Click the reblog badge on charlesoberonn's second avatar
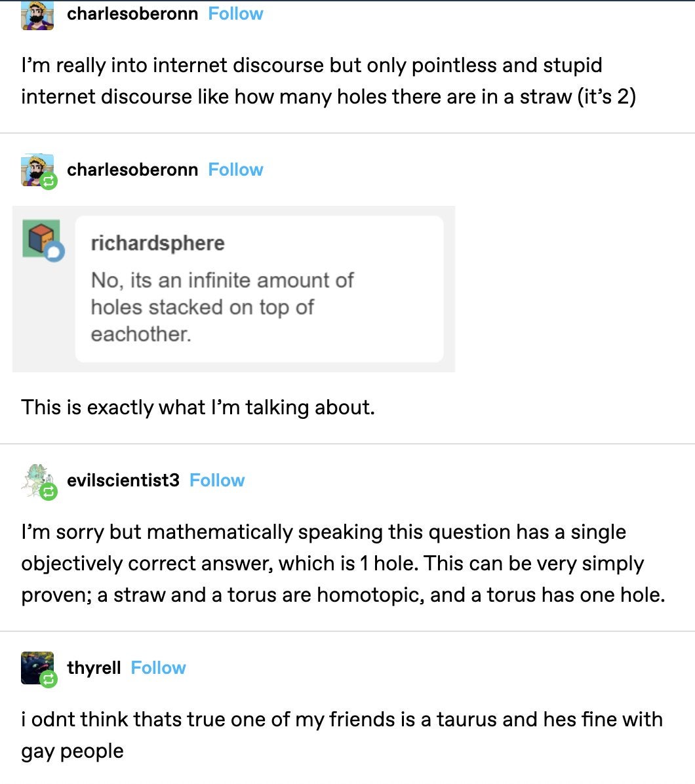 (48, 181)
